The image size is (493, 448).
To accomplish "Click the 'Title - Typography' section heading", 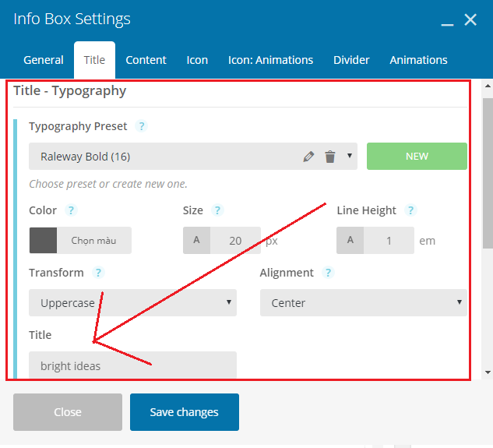I will (69, 91).
